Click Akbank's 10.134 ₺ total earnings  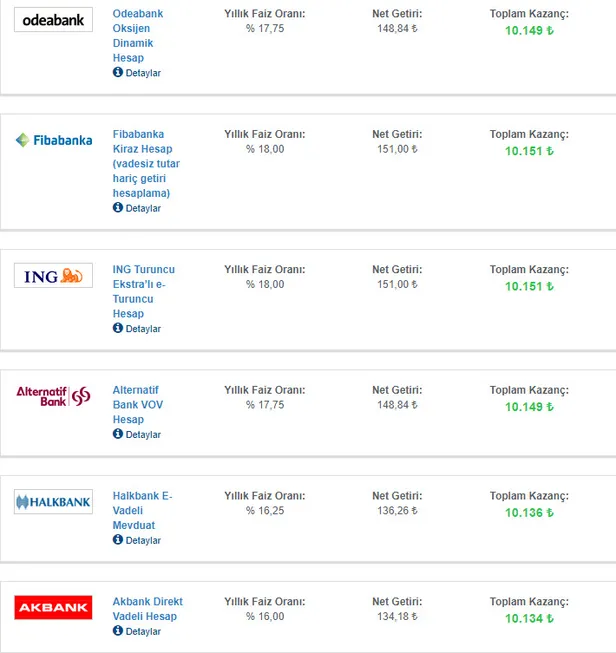click(x=529, y=618)
